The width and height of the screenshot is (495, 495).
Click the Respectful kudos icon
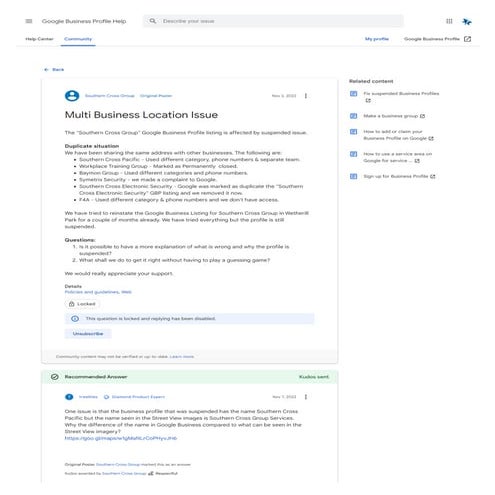tap(151, 473)
